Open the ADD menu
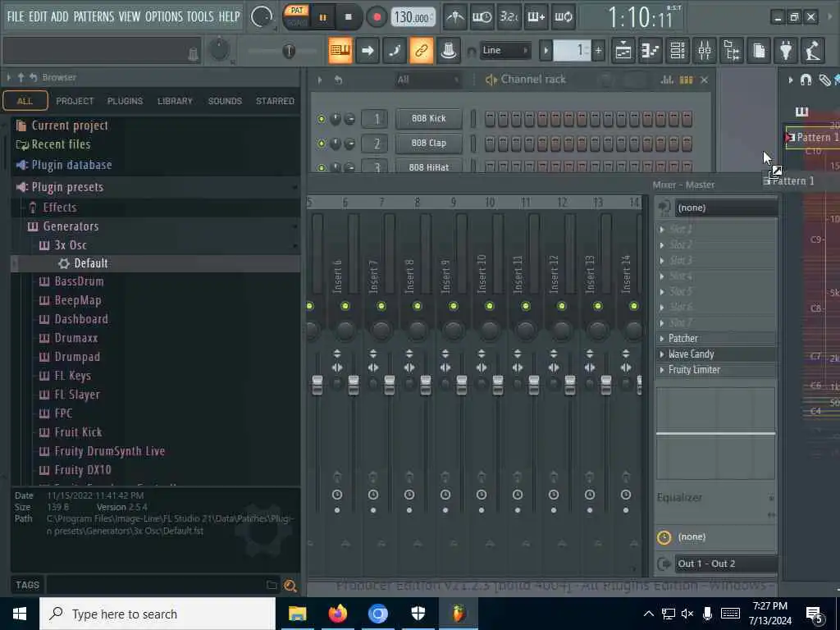840x630 pixels. 59,16
